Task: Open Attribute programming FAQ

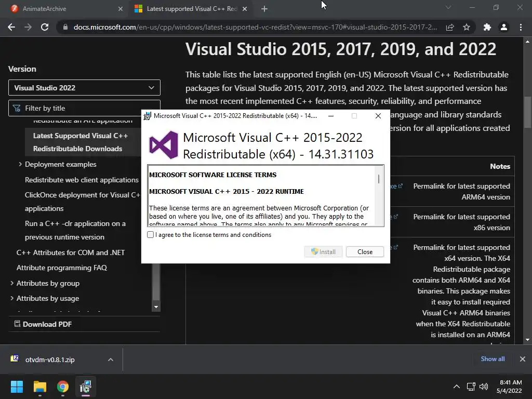Action: [62, 268]
